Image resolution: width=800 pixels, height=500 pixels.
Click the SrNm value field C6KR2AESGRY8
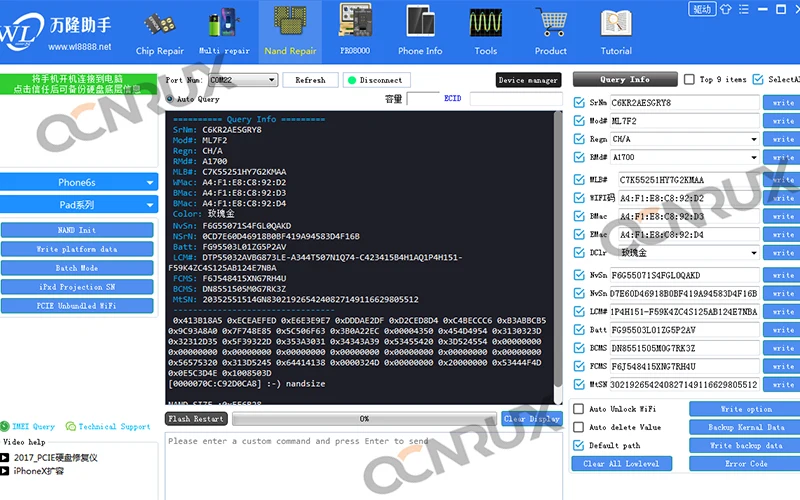click(x=685, y=103)
